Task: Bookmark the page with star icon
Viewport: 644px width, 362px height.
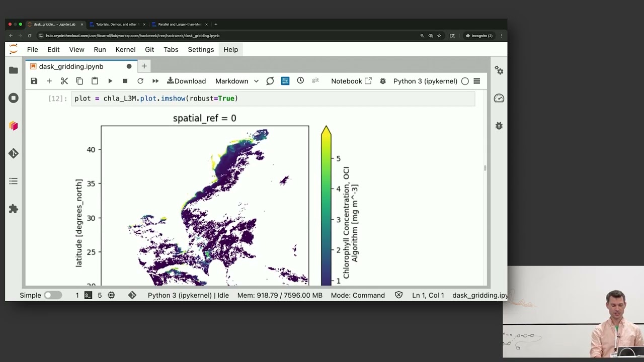Action: [x=439, y=36]
